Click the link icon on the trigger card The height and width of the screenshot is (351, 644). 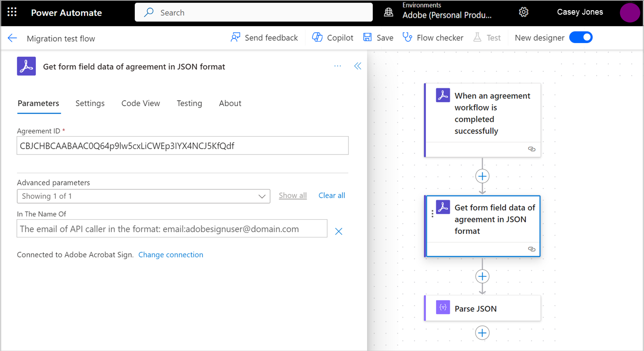click(x=531, y=149)
